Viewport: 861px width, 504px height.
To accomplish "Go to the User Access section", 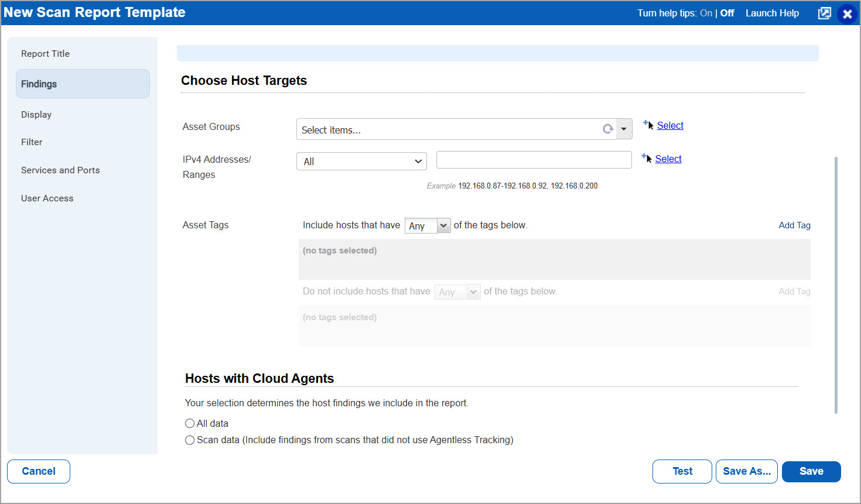I will pos(47,198).
